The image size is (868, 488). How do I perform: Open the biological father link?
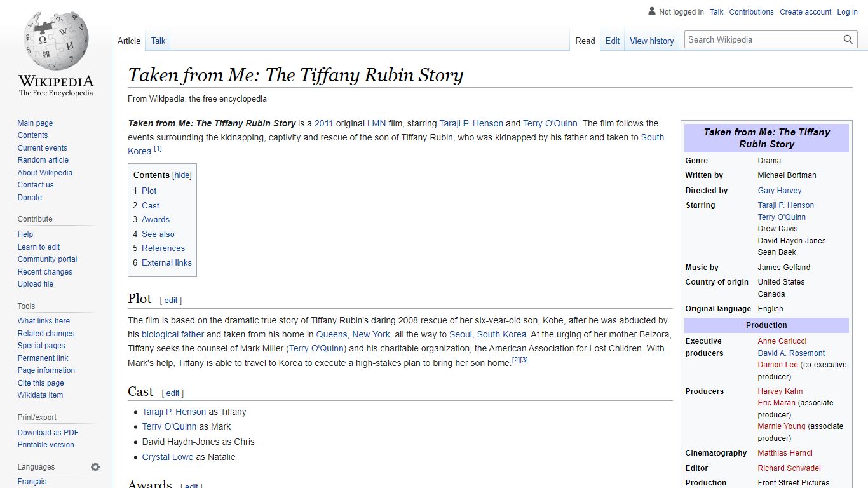[173, 334]
